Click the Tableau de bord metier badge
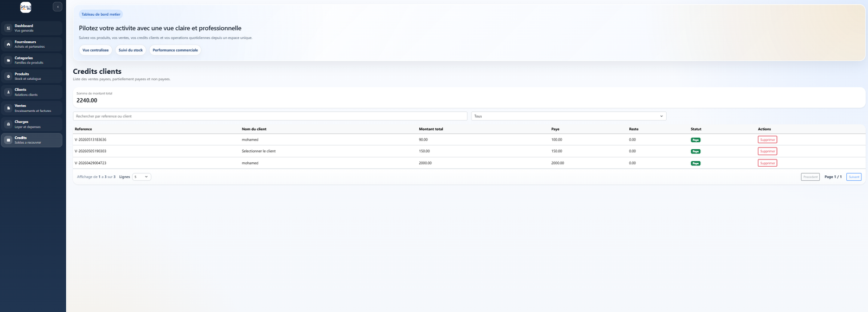Viewport: 868px width, 312px height. click(101, 15)
